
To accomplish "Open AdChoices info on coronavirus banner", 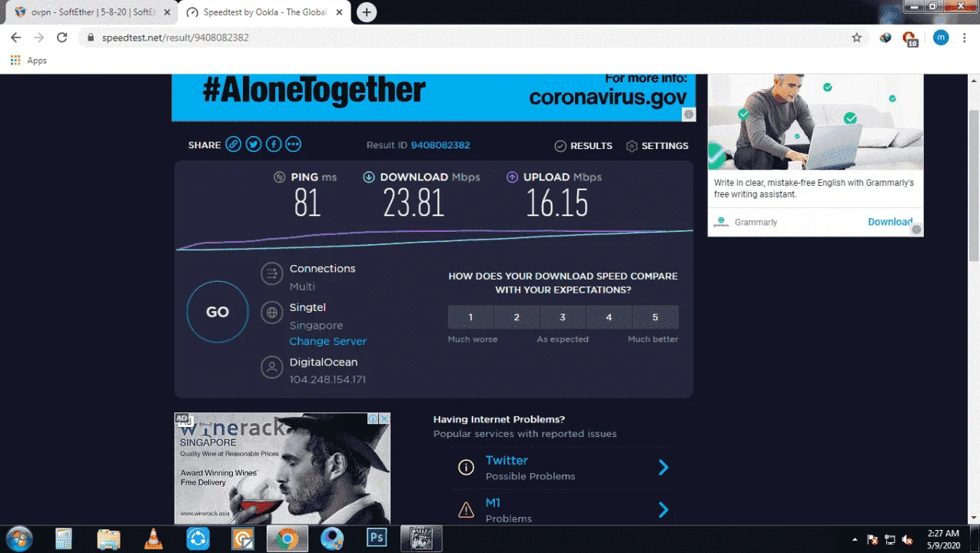I will (689, 114).
